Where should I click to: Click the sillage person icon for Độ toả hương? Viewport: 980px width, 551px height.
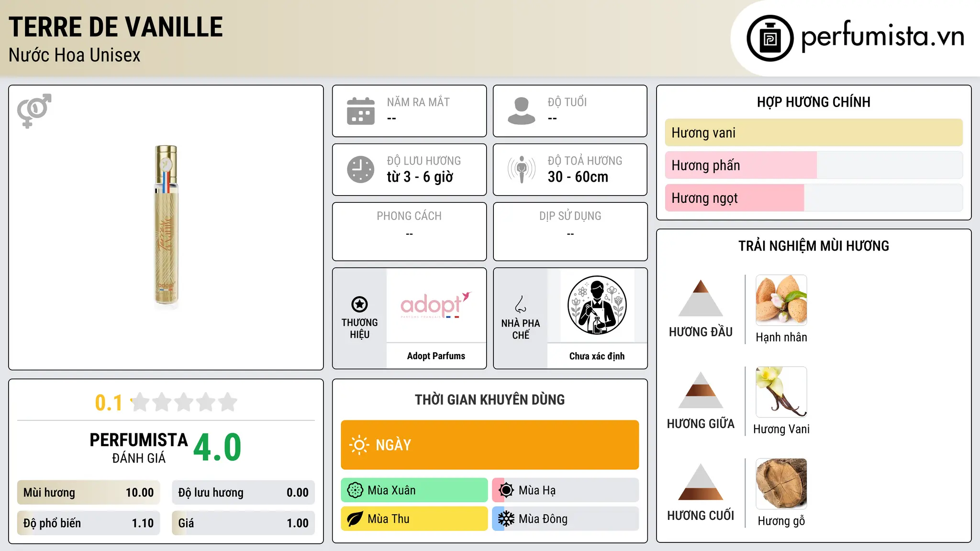(521, 169)
